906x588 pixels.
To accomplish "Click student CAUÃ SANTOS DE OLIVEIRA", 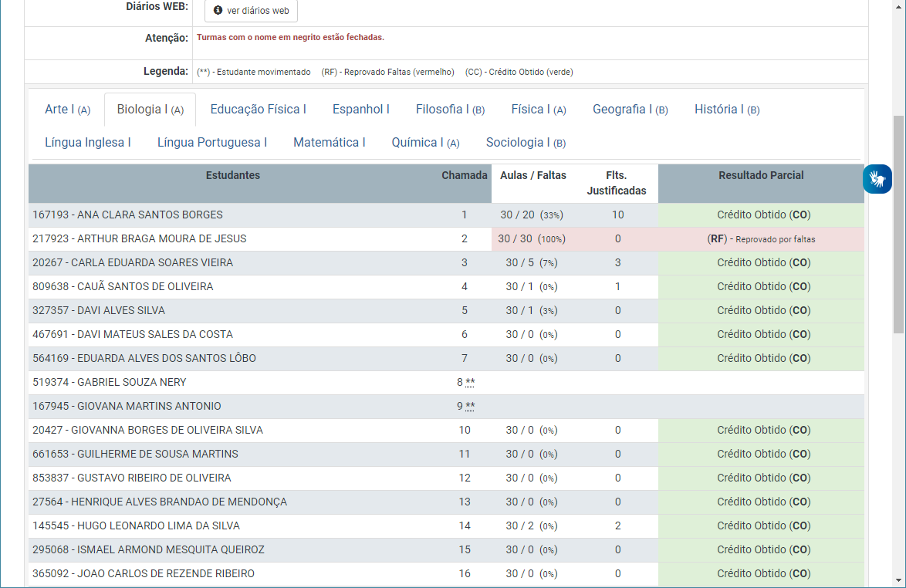I will 123,286.
